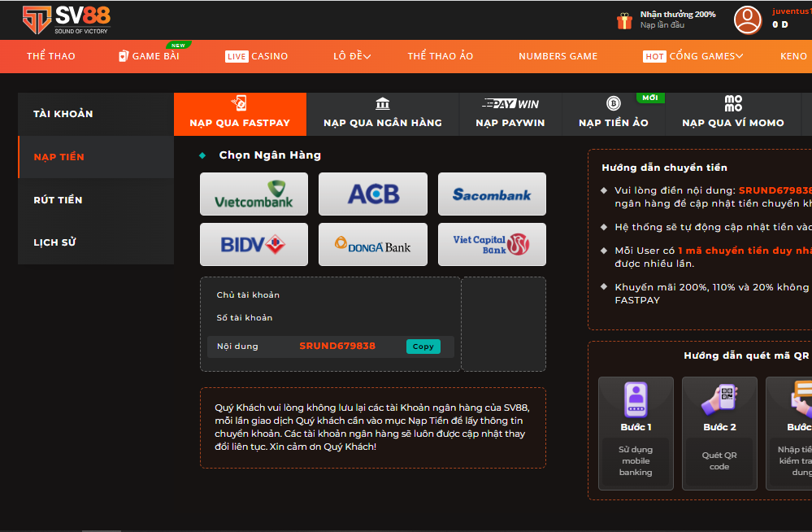Switch to Nạp Qua Ví MoMo tab
Screen dimensions: 812x532
coord(733,114)
